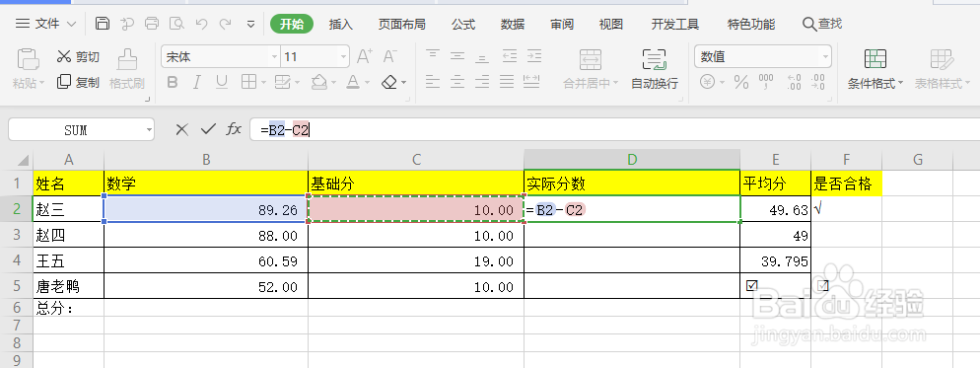Viewport: 980px width, 368px height.
Task: Switch to the 插入 tab
Action: coord(340,25)
